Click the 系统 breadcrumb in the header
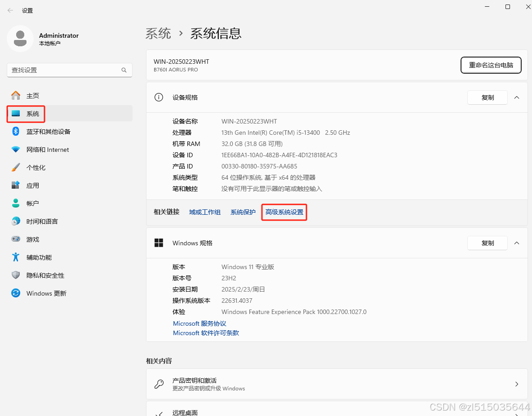 (x=158, y=34)
